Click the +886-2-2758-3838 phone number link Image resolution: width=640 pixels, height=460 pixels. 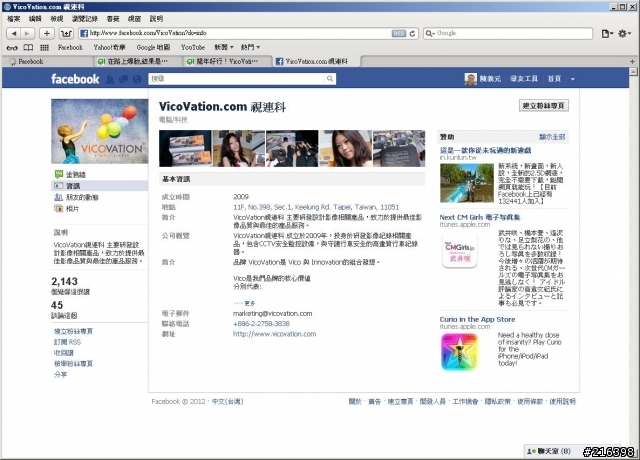pyautogui.click(x=261, y=324)
